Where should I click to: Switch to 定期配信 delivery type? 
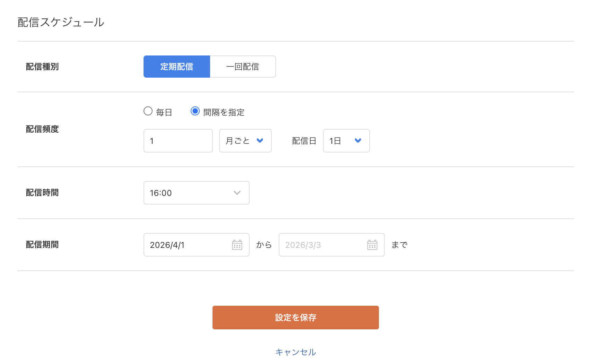point(177,67)
